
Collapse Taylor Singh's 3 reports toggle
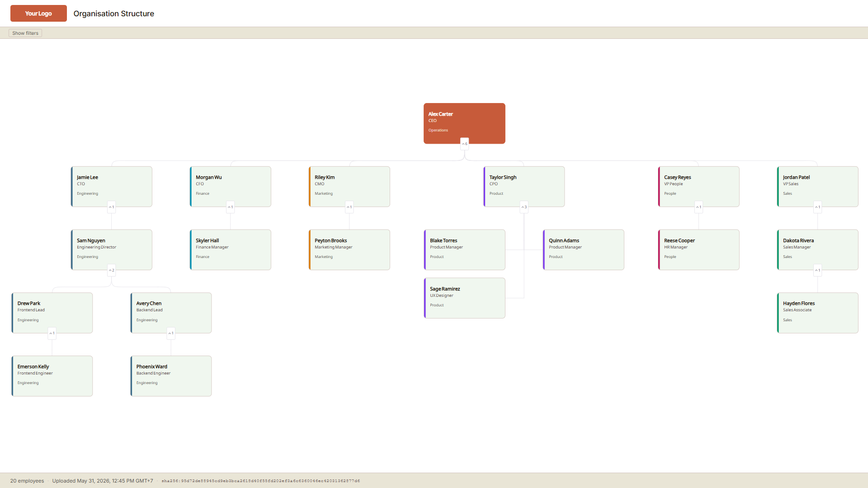click(524, 207)
